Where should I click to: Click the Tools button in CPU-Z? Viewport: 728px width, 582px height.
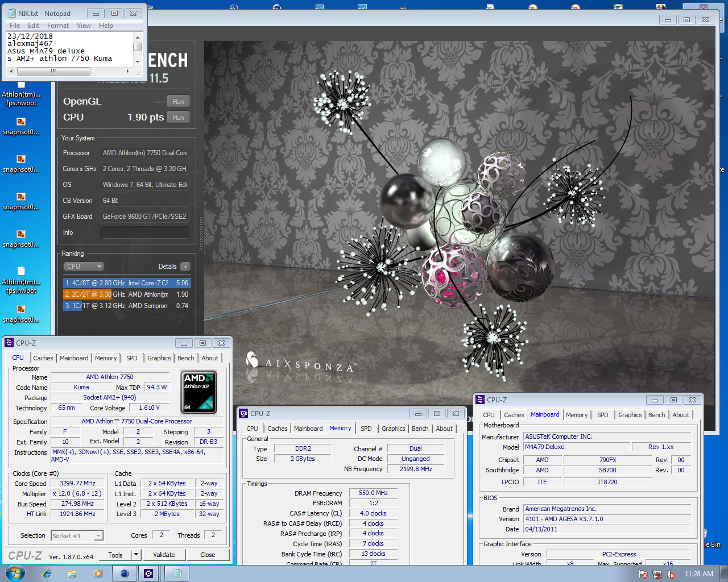pos(115,555)
